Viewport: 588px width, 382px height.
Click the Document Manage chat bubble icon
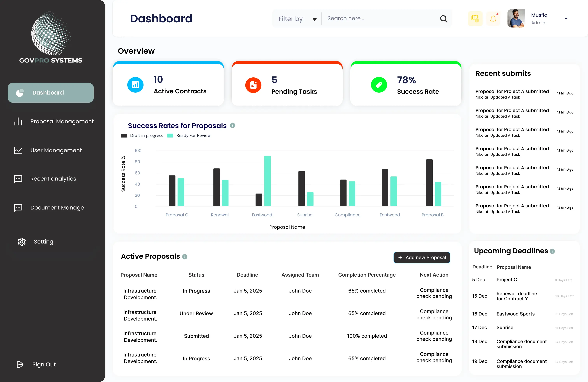pos(18,208)
